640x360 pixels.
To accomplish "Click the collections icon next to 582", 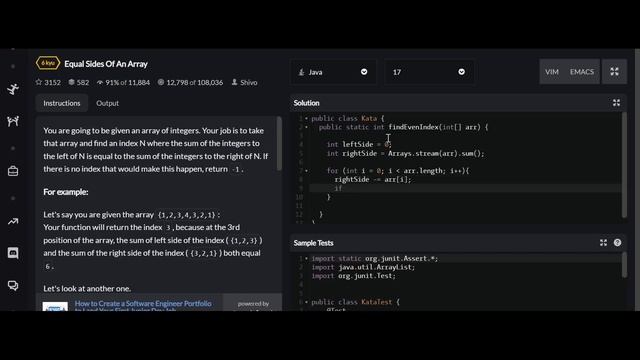I will click(x=71, y=82).
